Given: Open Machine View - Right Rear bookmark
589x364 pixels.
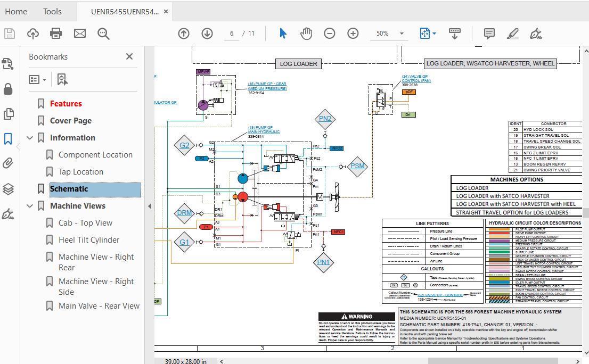Looking at the screenshot, I should click(96, 262).
